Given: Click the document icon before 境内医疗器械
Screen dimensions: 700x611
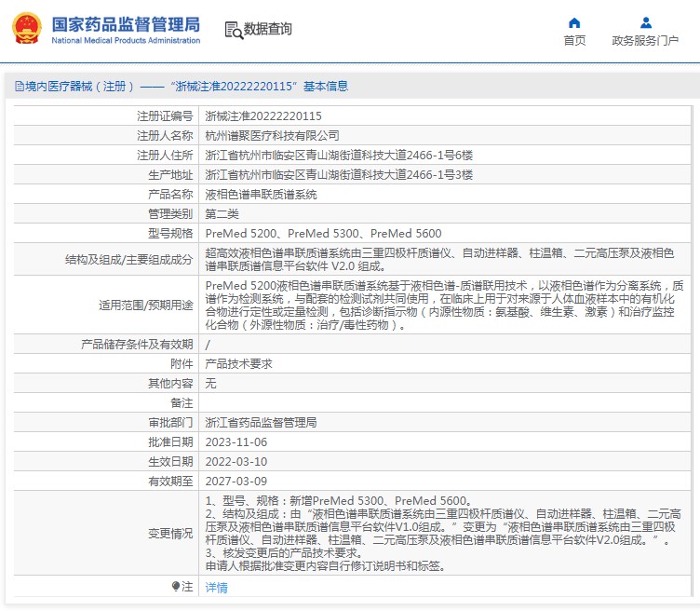Looking at the screenshot, I should click(x=20, y=87).
